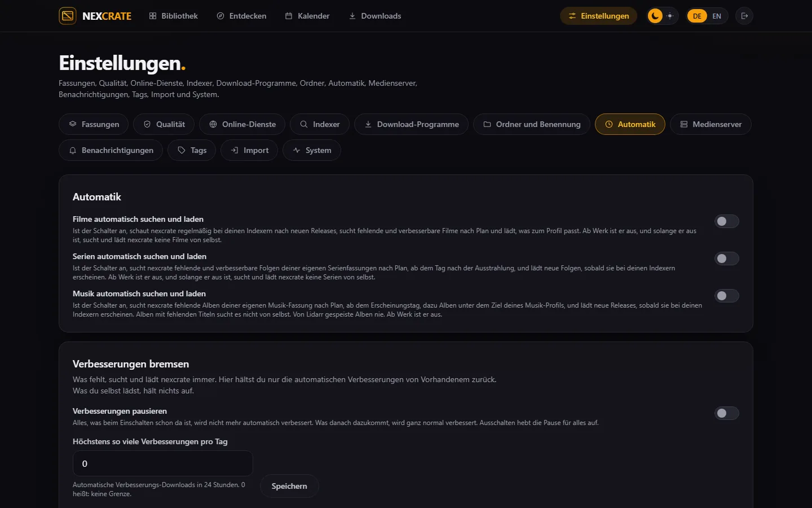812x508 pixels.
Task: Focus the Verbesserungen pro Tag input field
Action: [x=163, y=463]
